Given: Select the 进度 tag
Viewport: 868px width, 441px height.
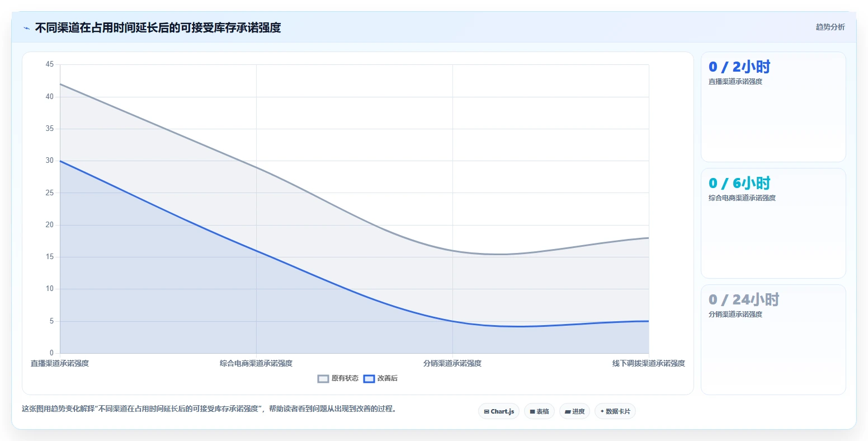Looking at the screenshot, I should [575, 411].
